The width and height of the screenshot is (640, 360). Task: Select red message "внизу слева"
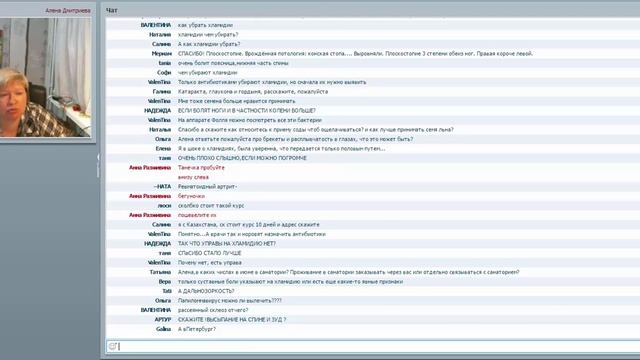193,177
